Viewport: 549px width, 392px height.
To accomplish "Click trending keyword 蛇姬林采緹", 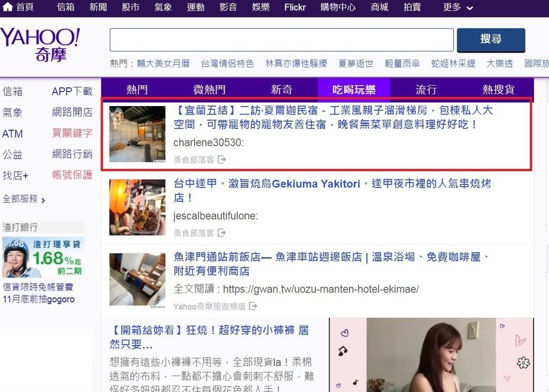I will pos(453,63).
